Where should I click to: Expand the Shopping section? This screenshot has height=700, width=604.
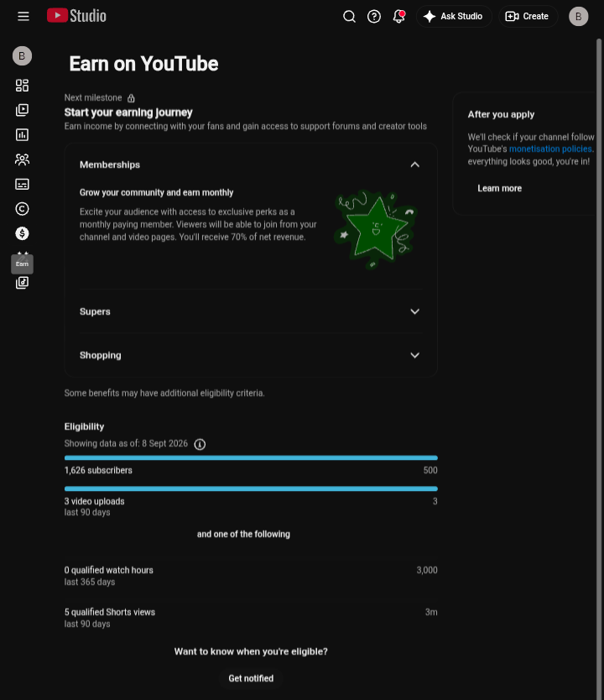pos(415,355)
